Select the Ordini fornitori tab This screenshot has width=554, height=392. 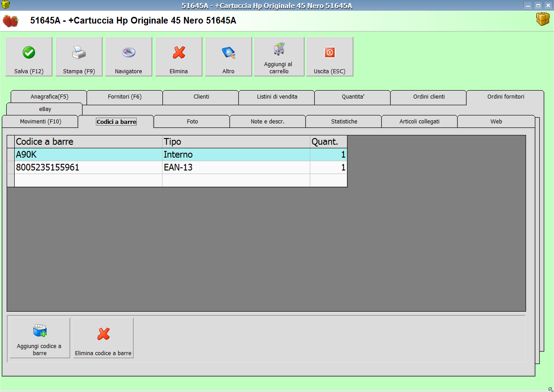click(x=506, y=97)
